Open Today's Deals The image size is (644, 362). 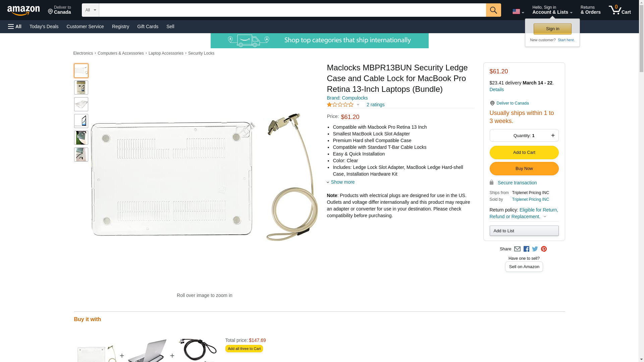(x=44, y=26)
